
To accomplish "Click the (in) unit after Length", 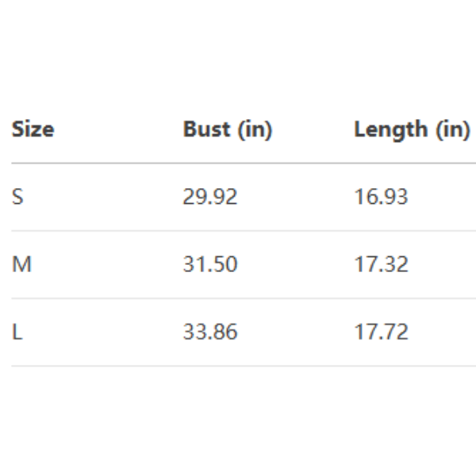I will coord(453,130).
